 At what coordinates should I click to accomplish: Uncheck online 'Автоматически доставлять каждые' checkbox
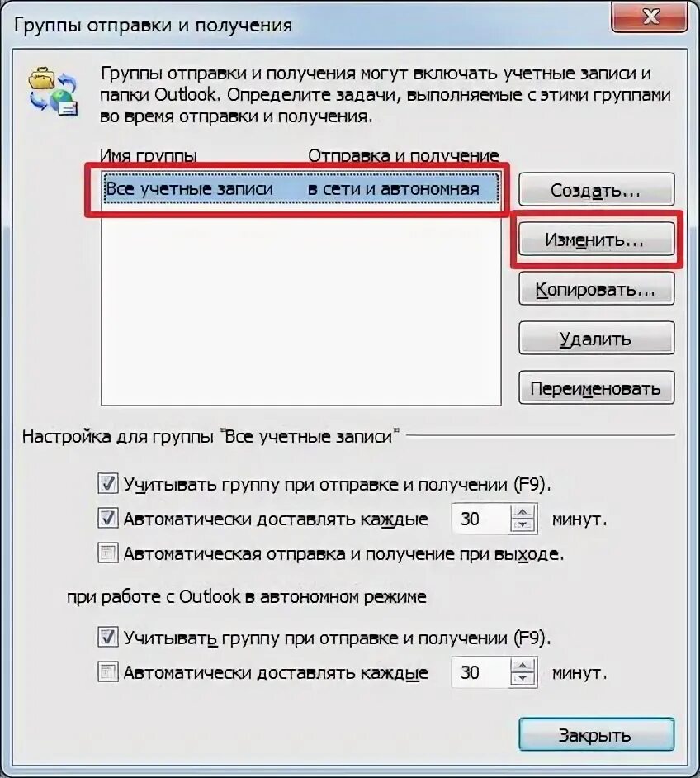pyautogui.click(x=107, y=518)
